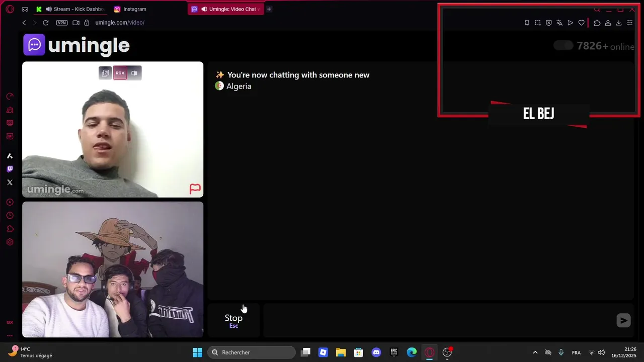Click the Algeria country label
The image size is (644, 362).
pyautogui.click(x=238, y=86)
